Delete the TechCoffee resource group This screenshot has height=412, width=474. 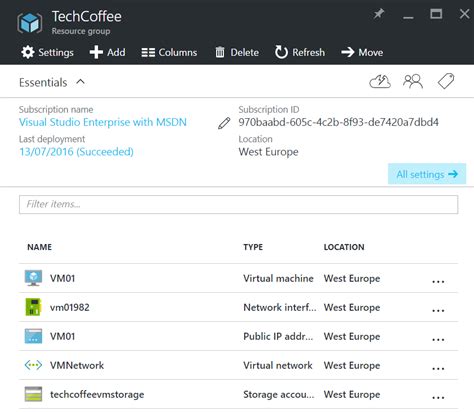(x=237, y=52)
